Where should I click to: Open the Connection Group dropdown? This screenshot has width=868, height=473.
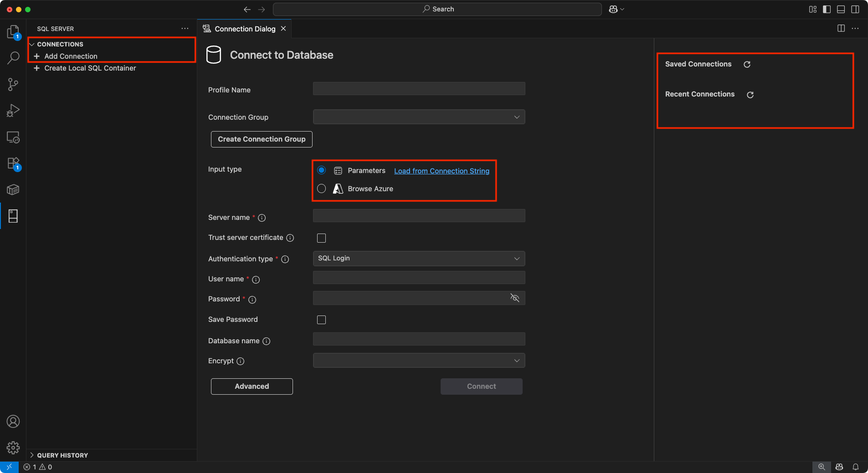click(419, 117)
